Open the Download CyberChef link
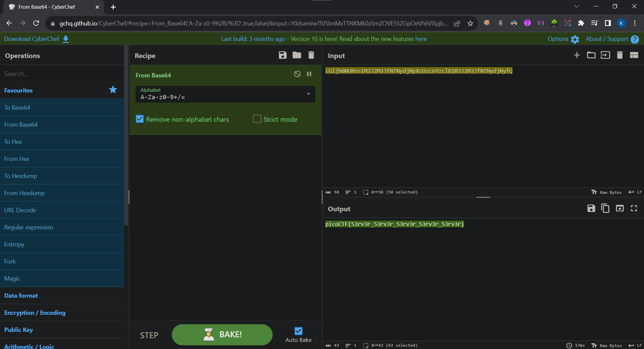 [x=36, y=39]
